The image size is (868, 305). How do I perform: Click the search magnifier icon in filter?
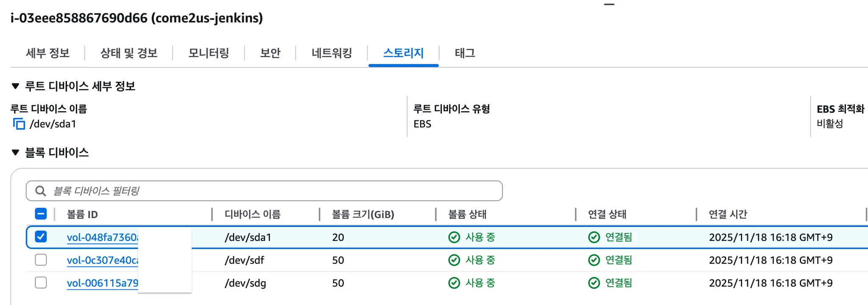click(41, 191)
